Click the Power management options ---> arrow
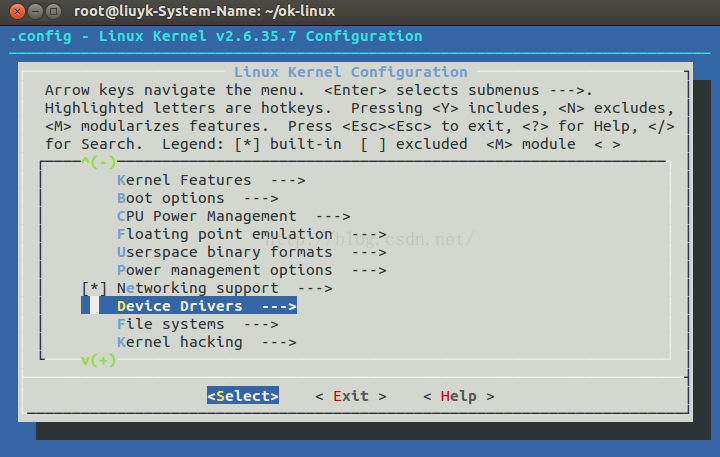 (369, 271)
